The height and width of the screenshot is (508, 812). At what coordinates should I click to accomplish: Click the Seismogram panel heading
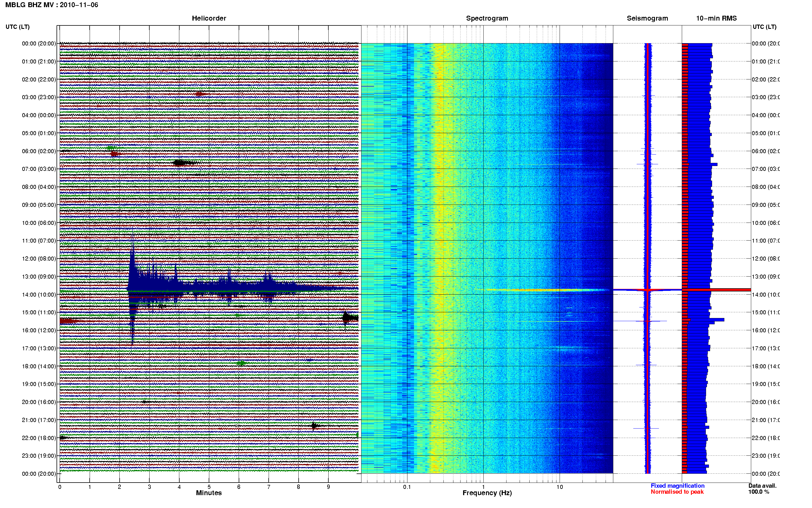pos(647,18)
